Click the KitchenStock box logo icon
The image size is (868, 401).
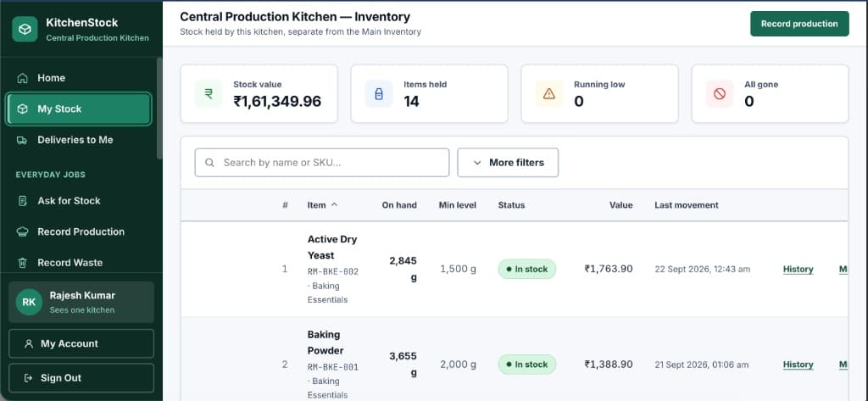[25, 30]
